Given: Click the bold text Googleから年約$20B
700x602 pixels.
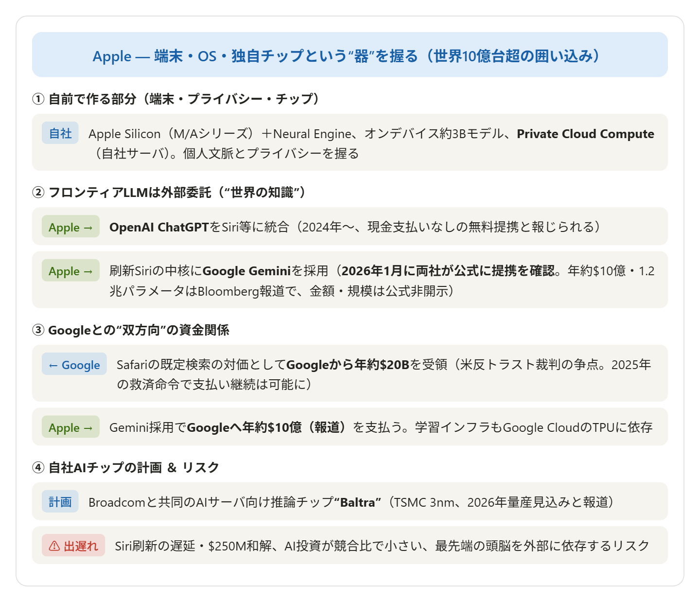Looking at the screenshot, I should (x=348, y=365).
